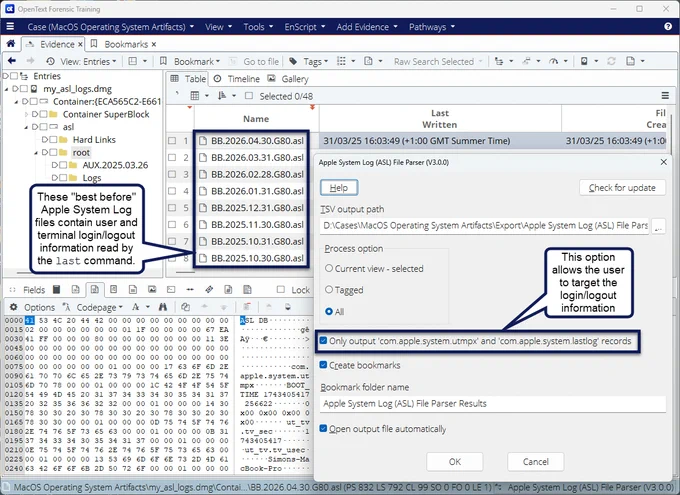Click the Tags label icon
This screenshot has height=495, width=680.
coord(293,61)
